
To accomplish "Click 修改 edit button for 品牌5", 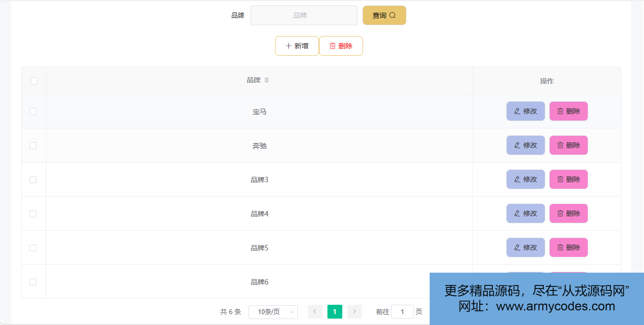I will pyautogui.click(x=525, y=247).
